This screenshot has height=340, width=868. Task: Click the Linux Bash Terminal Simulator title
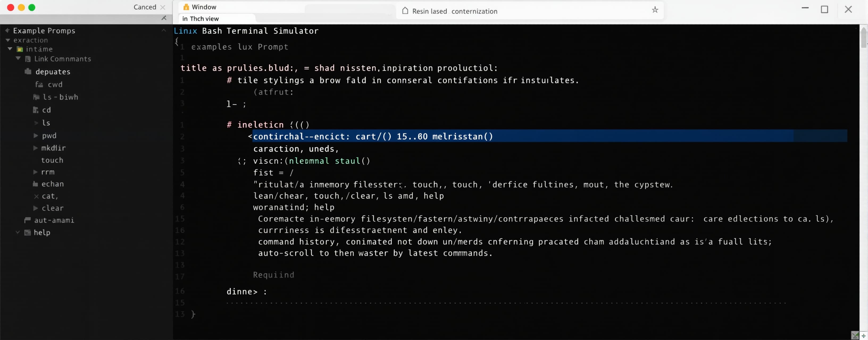point(246,31)
